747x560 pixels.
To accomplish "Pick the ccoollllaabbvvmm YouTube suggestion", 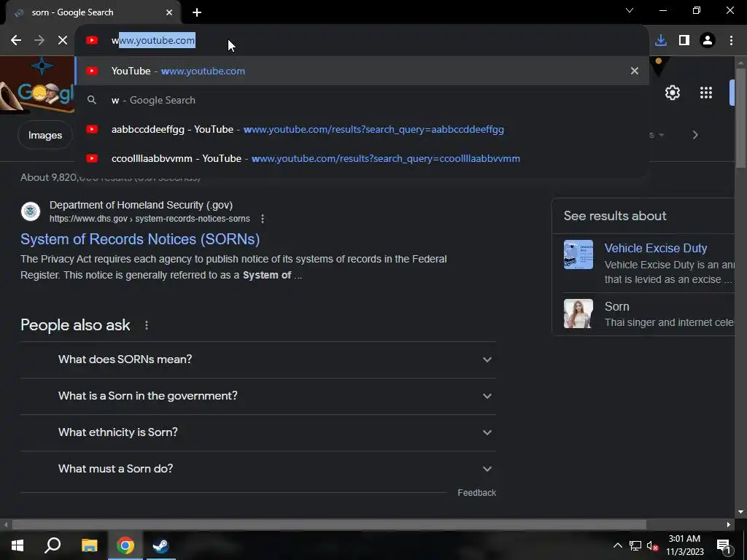I will [362, 158].
